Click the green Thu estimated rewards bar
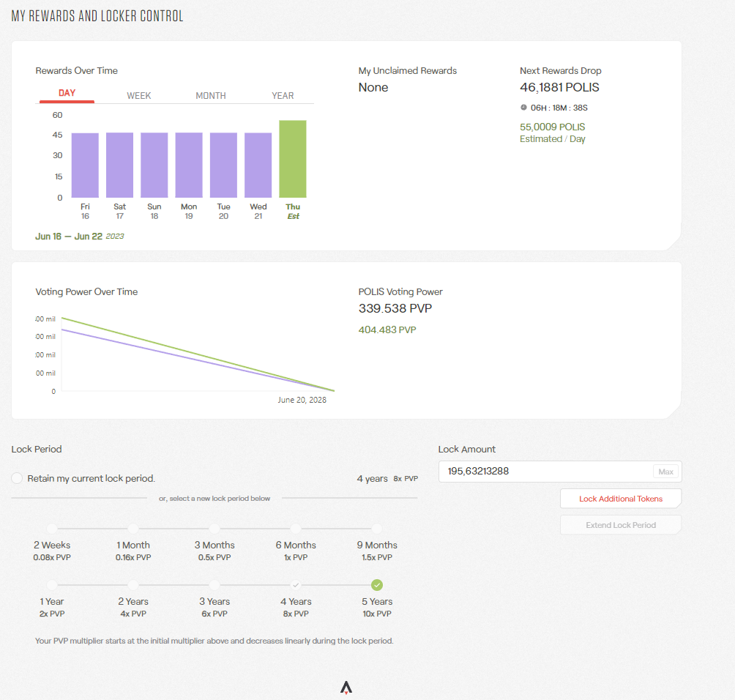This screenshot has height=700, width=735. pos(293,159)
